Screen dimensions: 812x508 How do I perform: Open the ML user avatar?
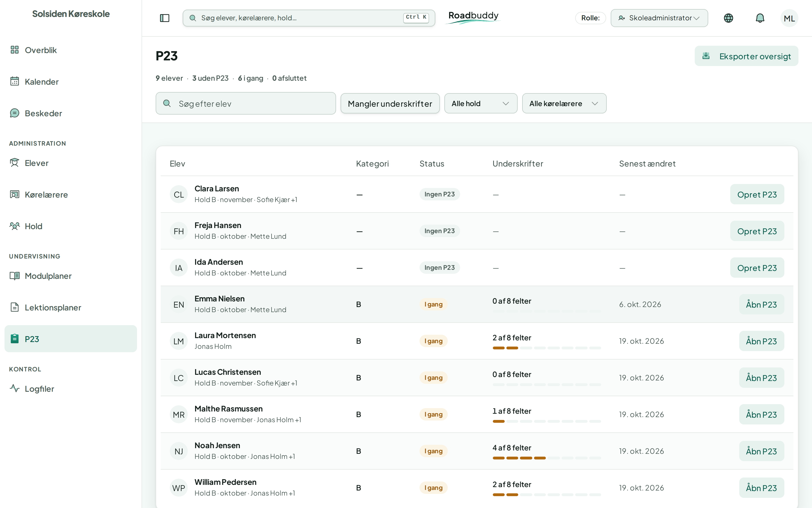tap(789, 18)
